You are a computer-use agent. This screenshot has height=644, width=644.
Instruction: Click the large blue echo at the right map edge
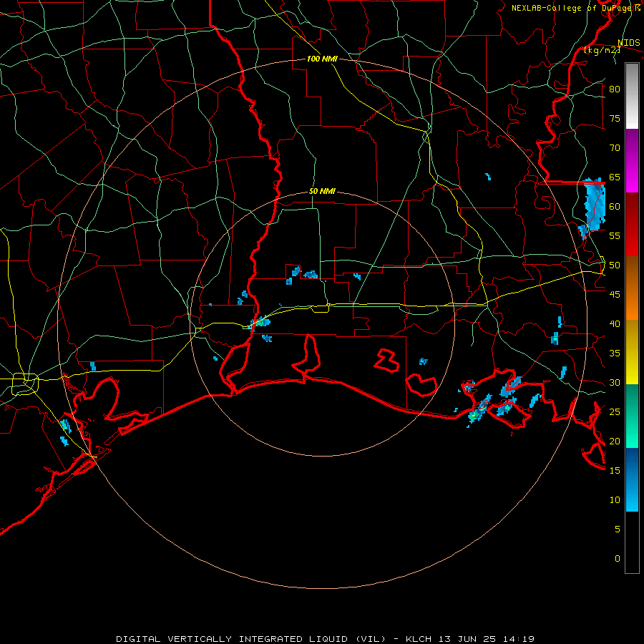pyautogui.click(x=594, y=203)
